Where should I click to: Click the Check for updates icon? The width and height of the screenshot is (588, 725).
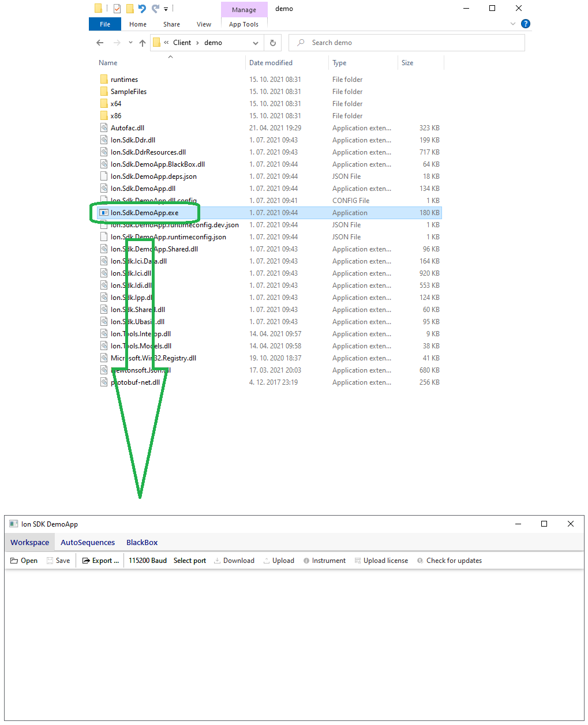coord(420,561)
